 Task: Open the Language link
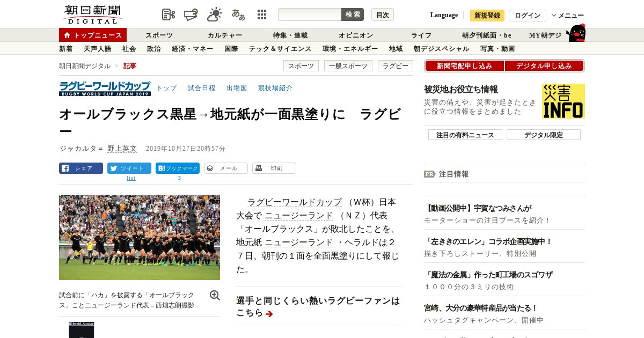[444, 15]
